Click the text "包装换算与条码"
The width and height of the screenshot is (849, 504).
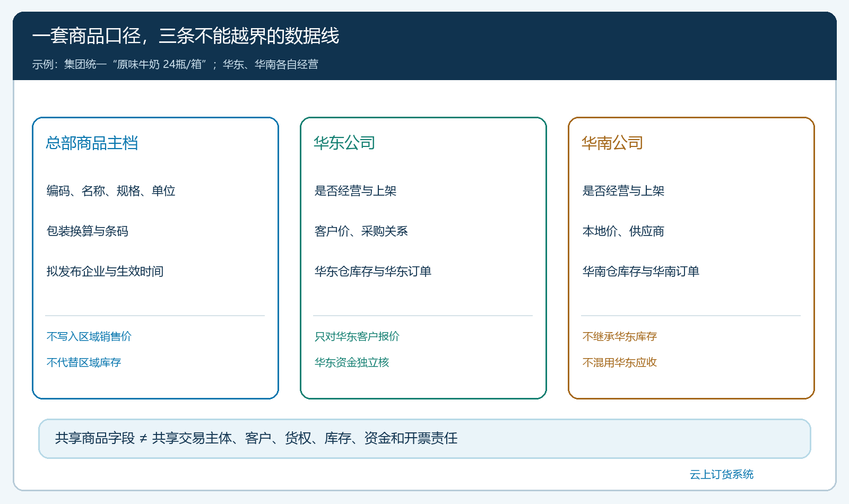pyautogui.click(x=88, y=231)
